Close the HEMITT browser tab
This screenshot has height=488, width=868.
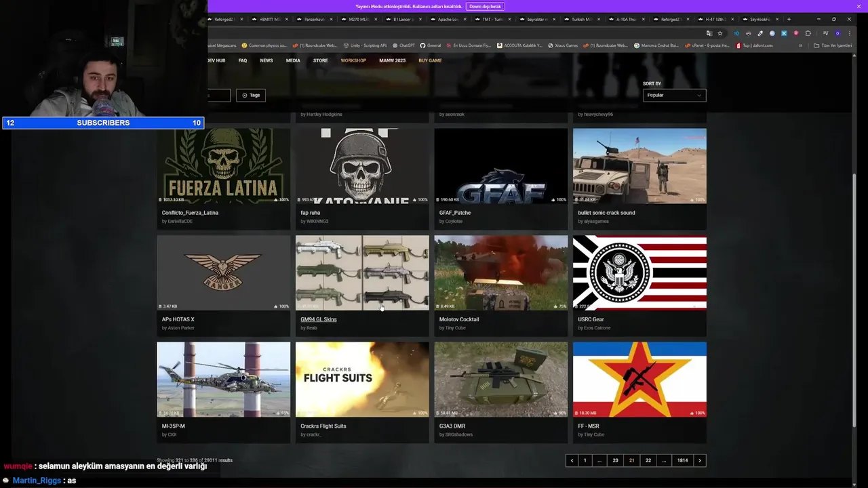tap(287, 19)
